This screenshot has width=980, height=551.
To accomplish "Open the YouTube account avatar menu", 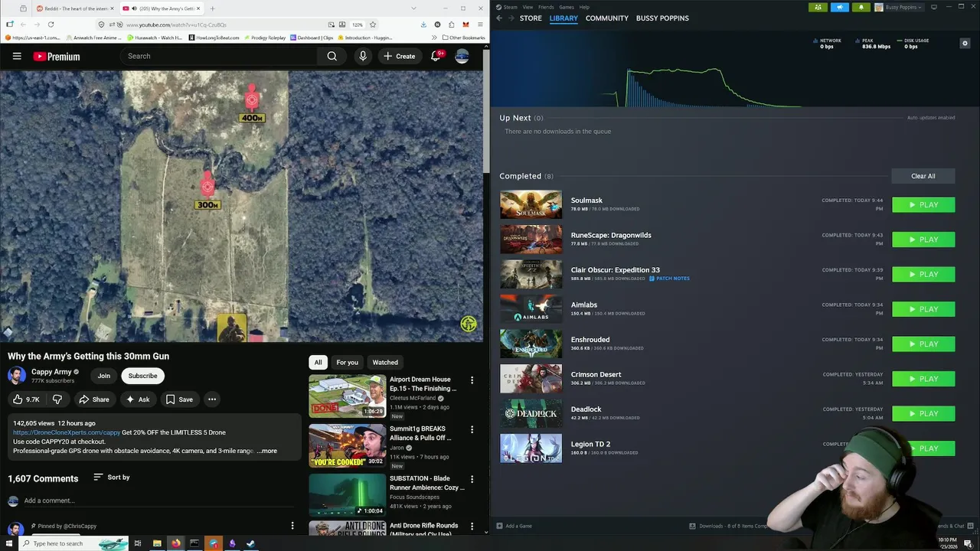I will pyautogui.click(x=462, y=56).
